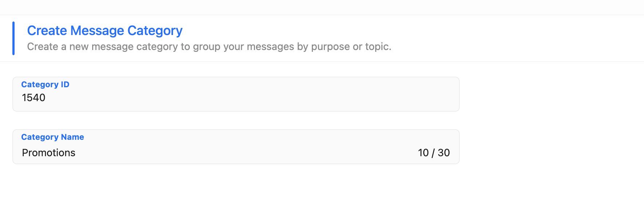The width and height of the screenshot is (644, 200).
Task: Click the "10" current count in counter
Action: coord(423,153)
